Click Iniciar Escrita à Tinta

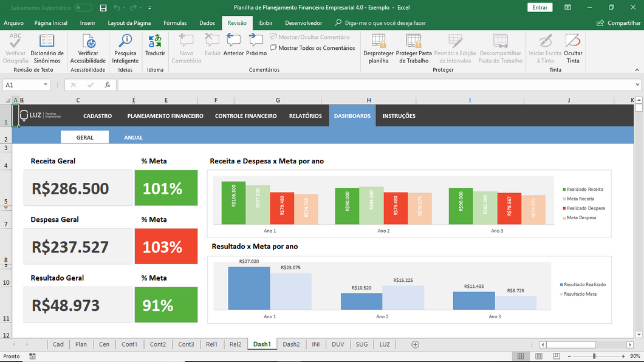point(545,49)
